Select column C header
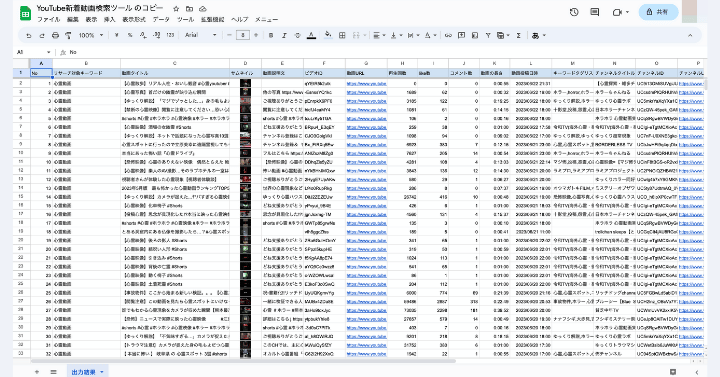This screenshot has width=720, height=377. tap(174, 63)
